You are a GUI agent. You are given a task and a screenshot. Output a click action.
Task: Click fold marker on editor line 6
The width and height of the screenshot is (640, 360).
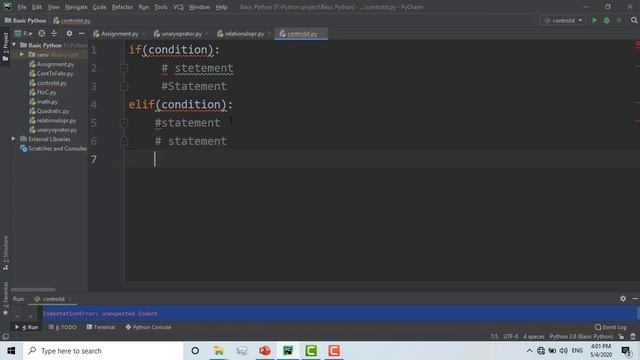coord(124,141)
